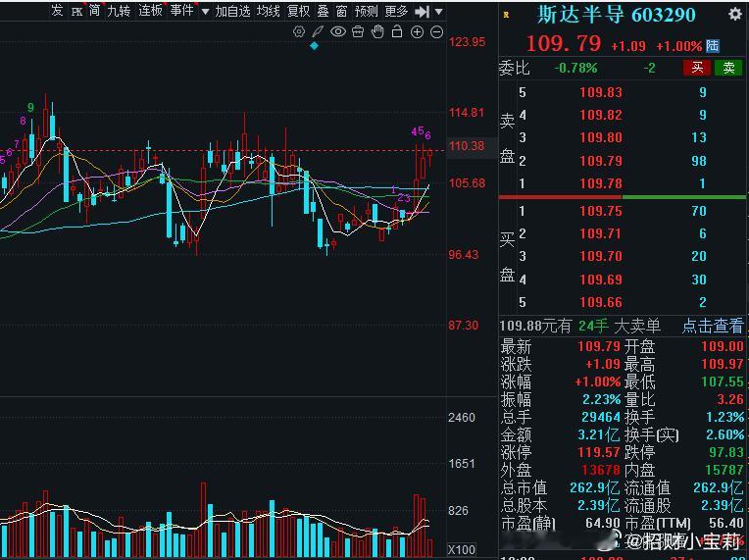Click the 总手 value 29464
Image resolution: width=749 pixels, height=560 pixels.
point(601,417)
